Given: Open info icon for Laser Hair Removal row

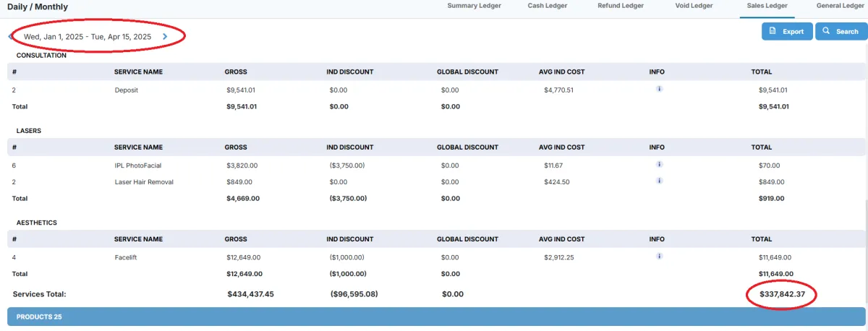Looking at the screenshot, I should (659, 181).
